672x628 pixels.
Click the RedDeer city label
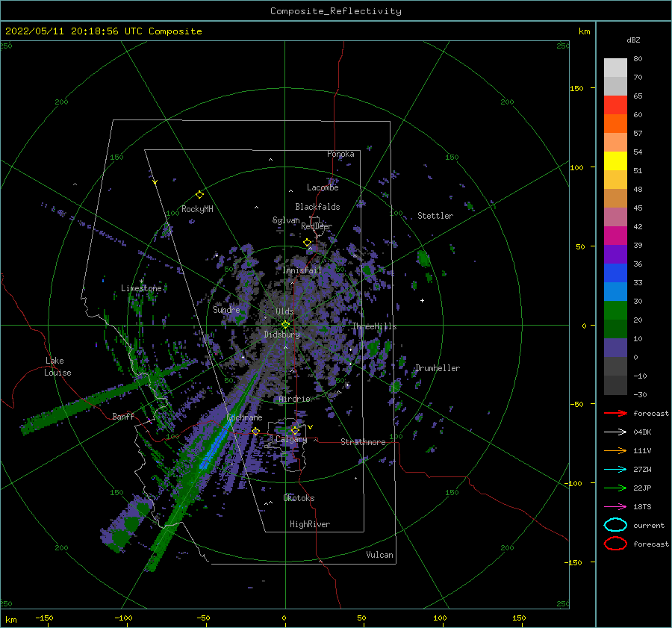[317, 226]
